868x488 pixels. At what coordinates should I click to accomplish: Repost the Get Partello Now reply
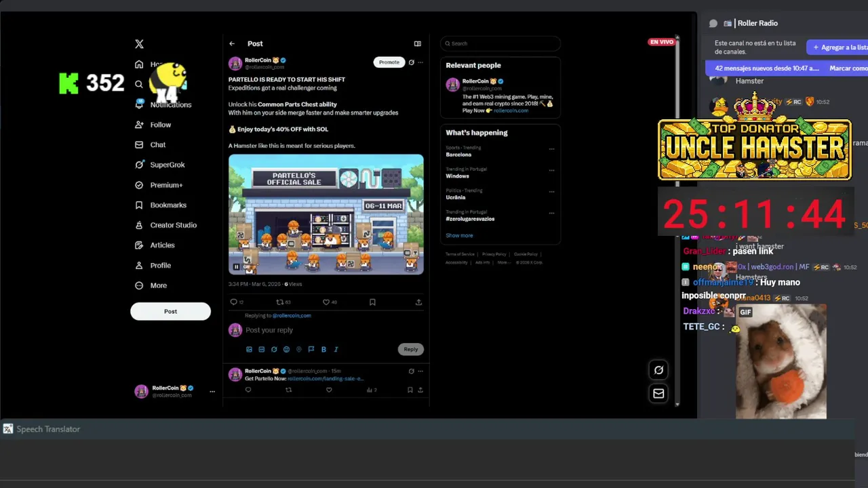(288, 390)
